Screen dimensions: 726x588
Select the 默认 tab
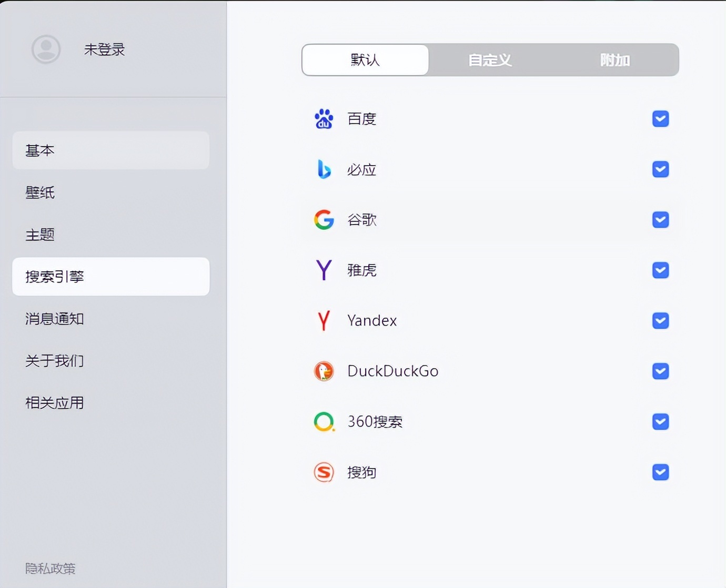(x=365, y=60)
